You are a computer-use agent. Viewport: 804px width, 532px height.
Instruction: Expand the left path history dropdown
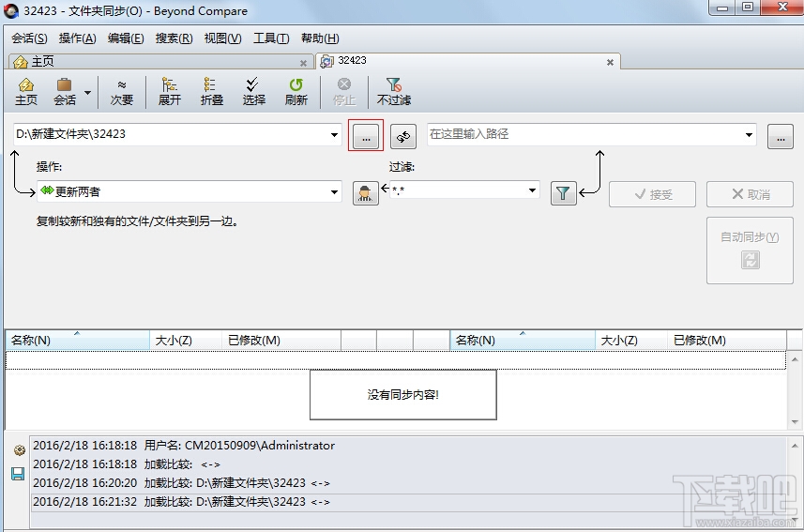click(x=334, y=135)
